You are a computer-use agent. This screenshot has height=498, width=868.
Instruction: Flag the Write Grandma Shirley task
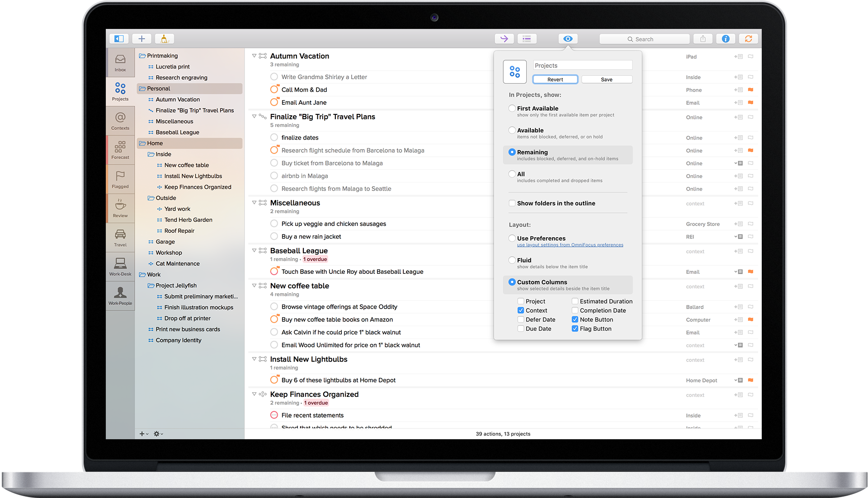pos(750,77)
